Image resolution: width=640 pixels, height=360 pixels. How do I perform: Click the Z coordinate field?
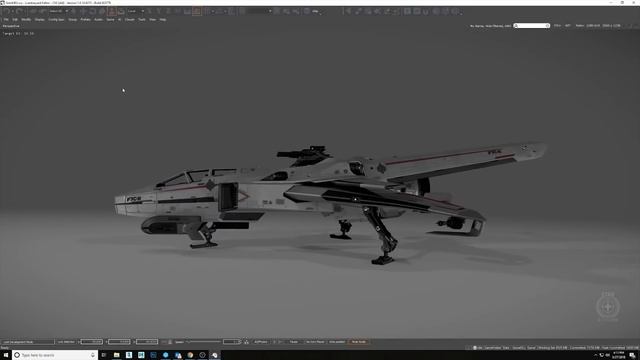[x=147, y=342]
